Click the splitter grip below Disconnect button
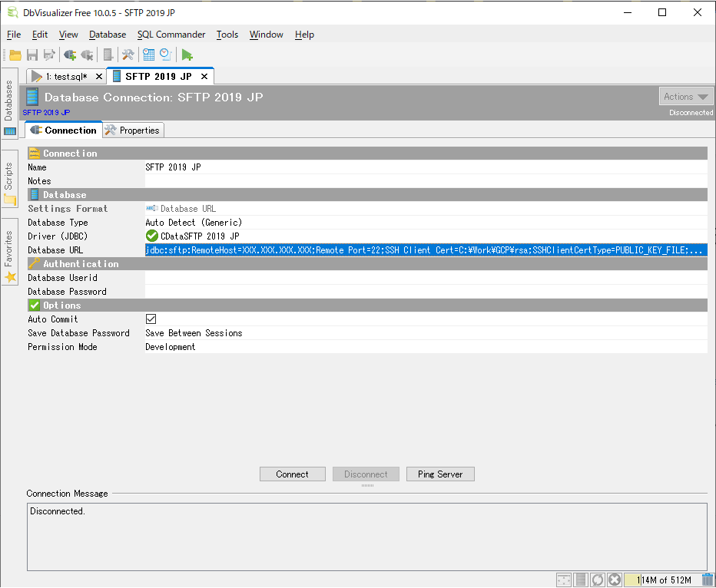The width and height of the screenshot is (716, 588). (367, 485)
